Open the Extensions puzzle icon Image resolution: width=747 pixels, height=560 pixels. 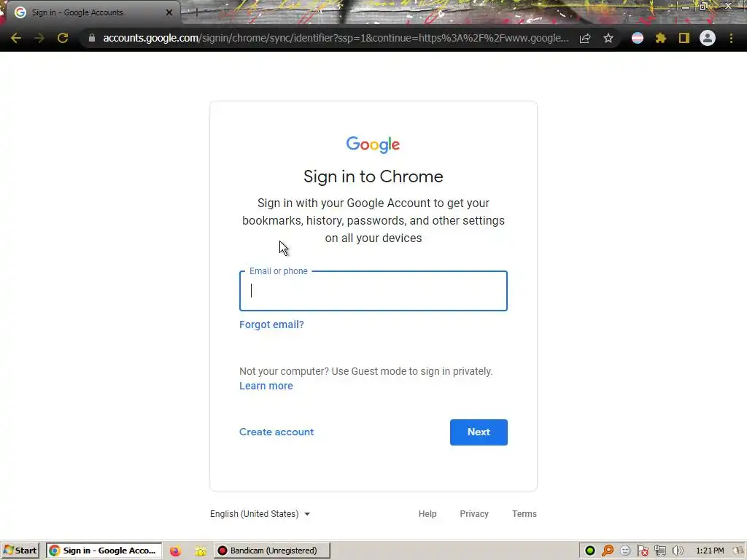[x=661, y=38]
